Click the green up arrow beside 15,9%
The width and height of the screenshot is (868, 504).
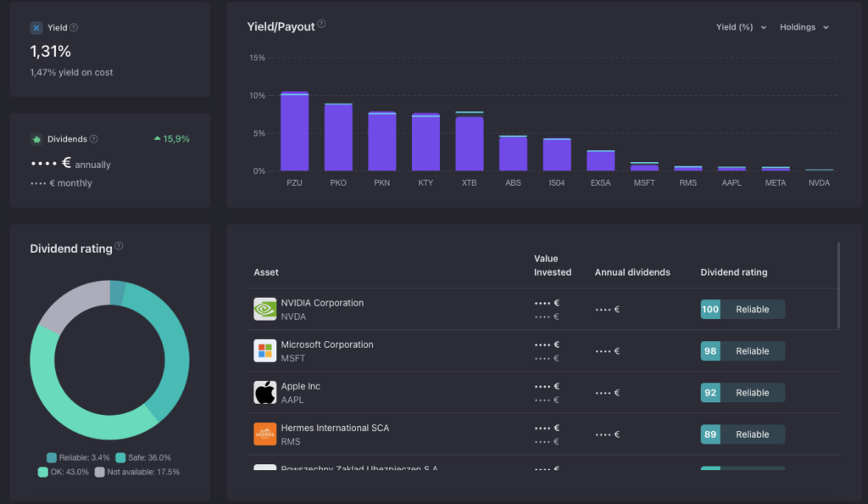coord(157,138)
